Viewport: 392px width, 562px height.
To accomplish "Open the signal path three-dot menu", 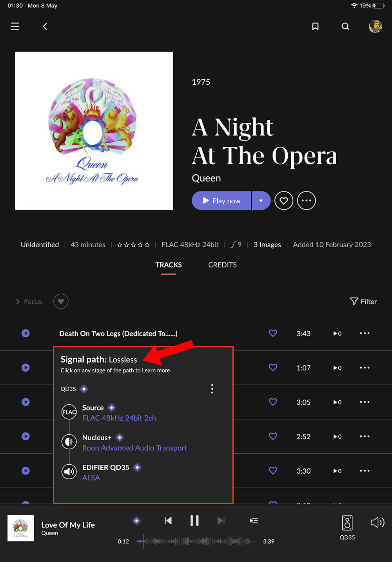I will [x=212, y=389].
